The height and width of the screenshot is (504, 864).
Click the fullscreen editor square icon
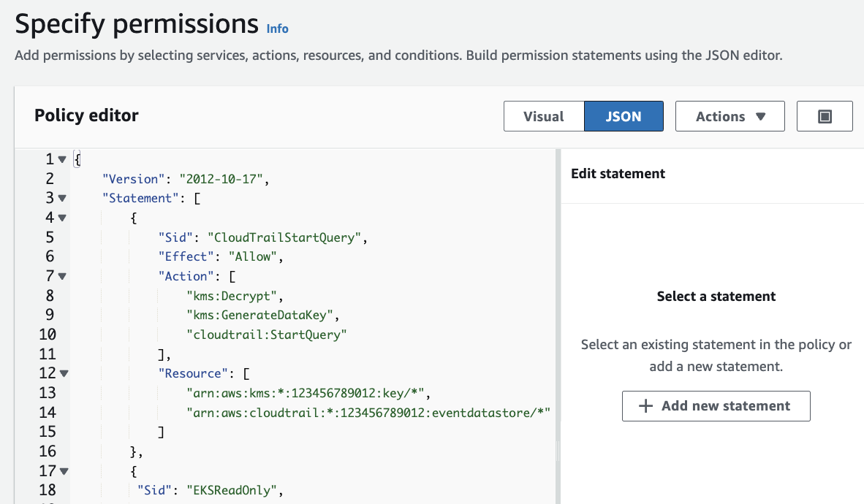825,117
